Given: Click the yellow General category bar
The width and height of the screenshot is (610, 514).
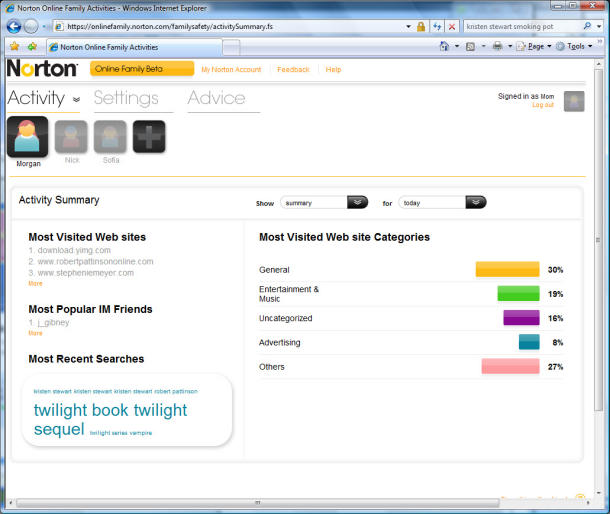Looking at the screenshot, I should [507, 269].
